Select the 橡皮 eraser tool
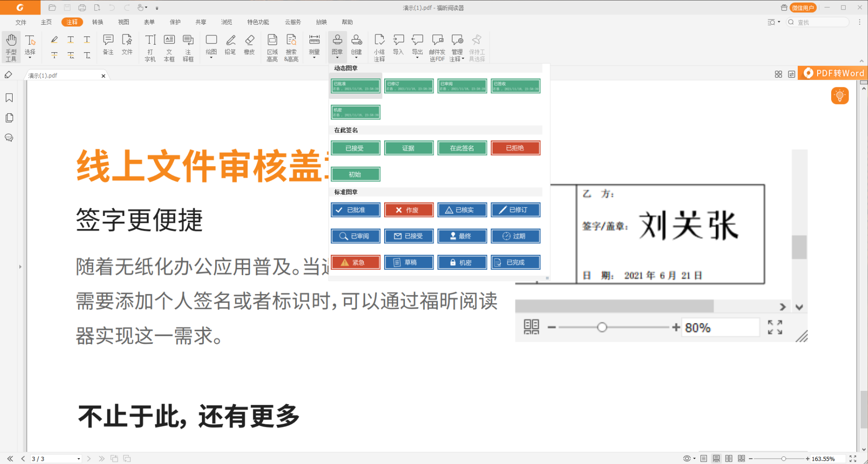 249,46
